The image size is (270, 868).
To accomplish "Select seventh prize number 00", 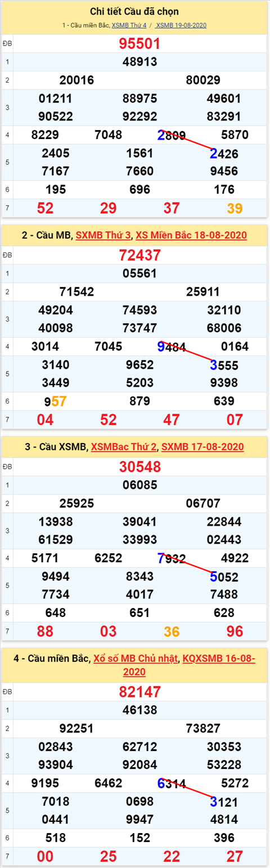I will click(x=45, y=857).
